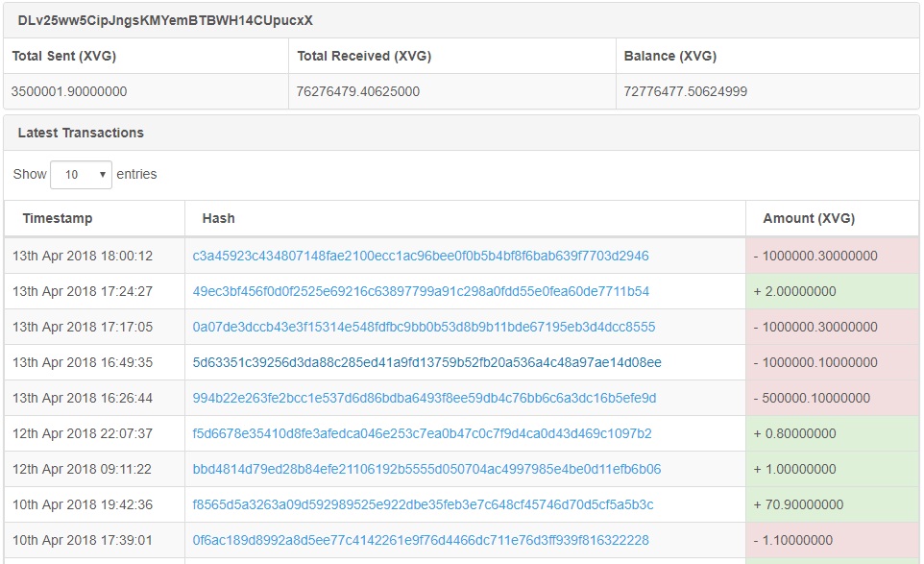Select the Total Sent value 3500001.90000000
Image resolution: width=924 pixels, height=564 pixels.
coord(69,91)
